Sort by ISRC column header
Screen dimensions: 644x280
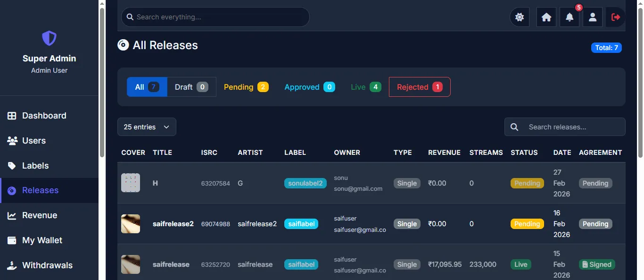[209, 153]
